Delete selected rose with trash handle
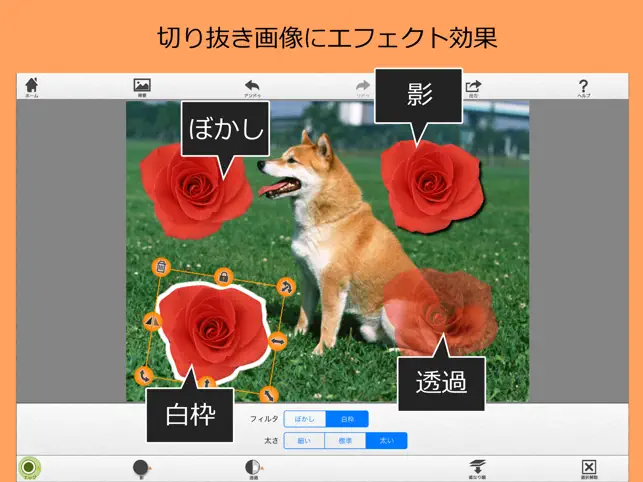 tap(161, 267)
